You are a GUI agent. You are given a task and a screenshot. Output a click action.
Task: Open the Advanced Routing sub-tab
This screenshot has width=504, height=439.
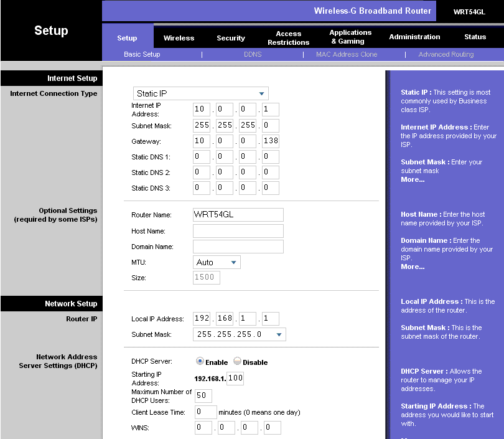pos(446,54)
